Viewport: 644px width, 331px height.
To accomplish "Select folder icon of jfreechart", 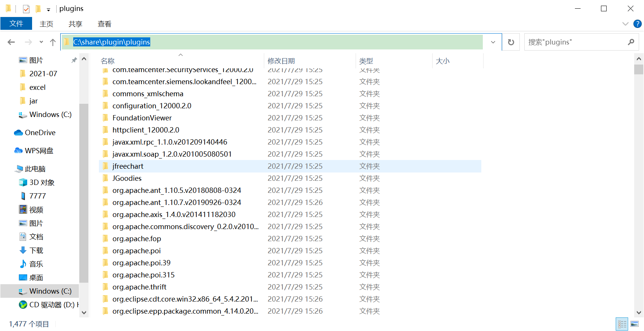I will pos(106,166).
